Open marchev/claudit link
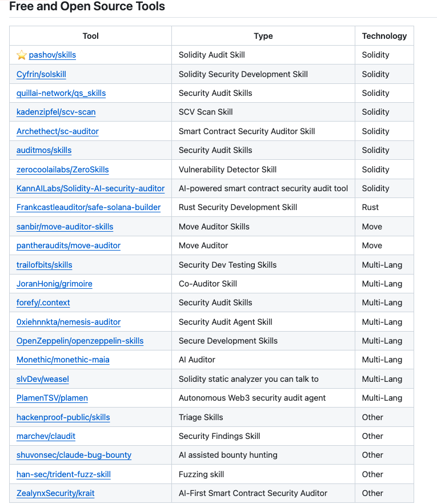The image size is (437, 504). (46, 437)
